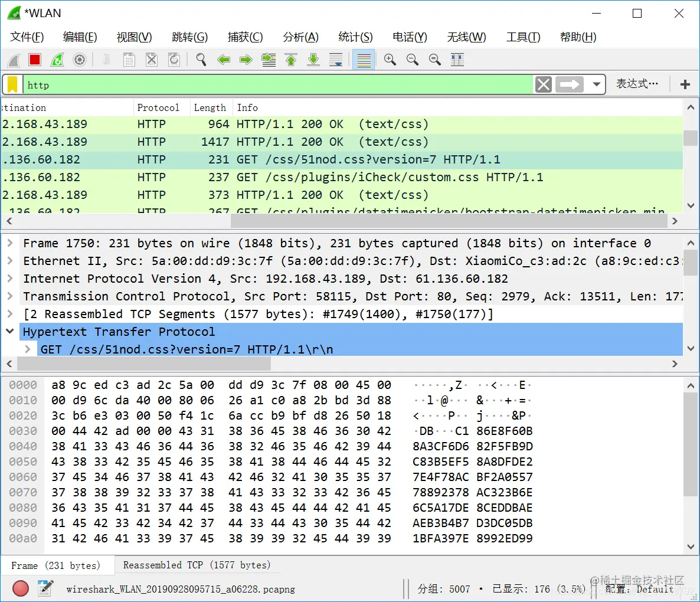
Task: Toggle auto-scroll during live capture
Action: pos(336,60)
